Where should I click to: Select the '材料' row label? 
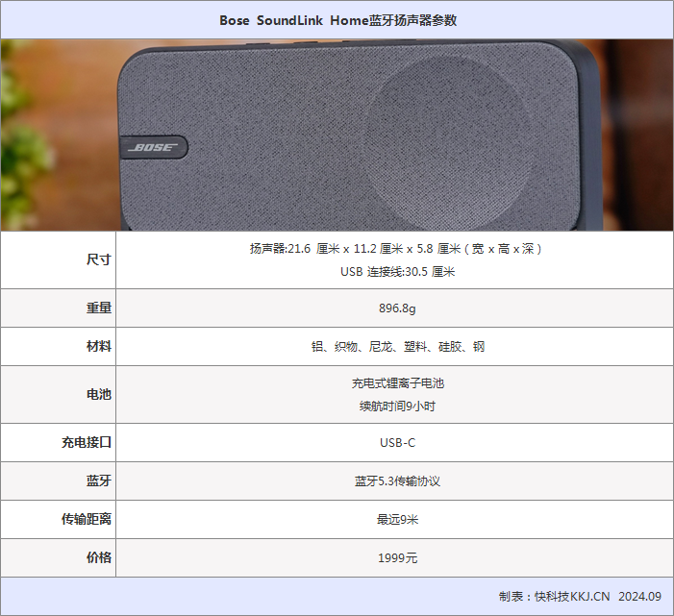tap(99, 346)
